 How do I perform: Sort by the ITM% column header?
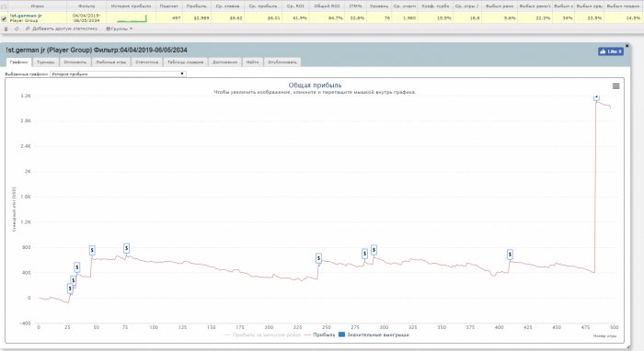(355, 6)
